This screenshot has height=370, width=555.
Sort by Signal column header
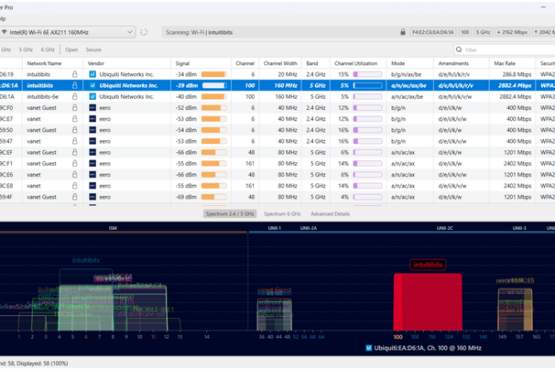point(183,63)
